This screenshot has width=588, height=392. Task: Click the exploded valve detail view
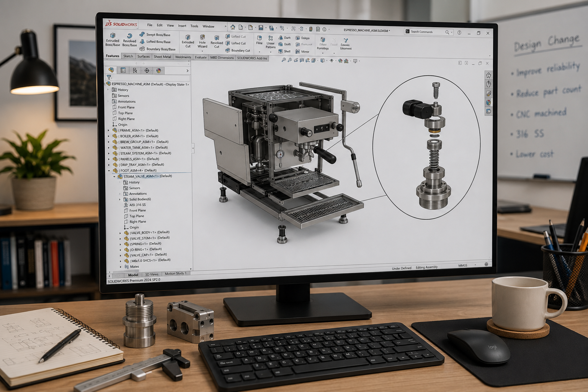pos(426,147)
